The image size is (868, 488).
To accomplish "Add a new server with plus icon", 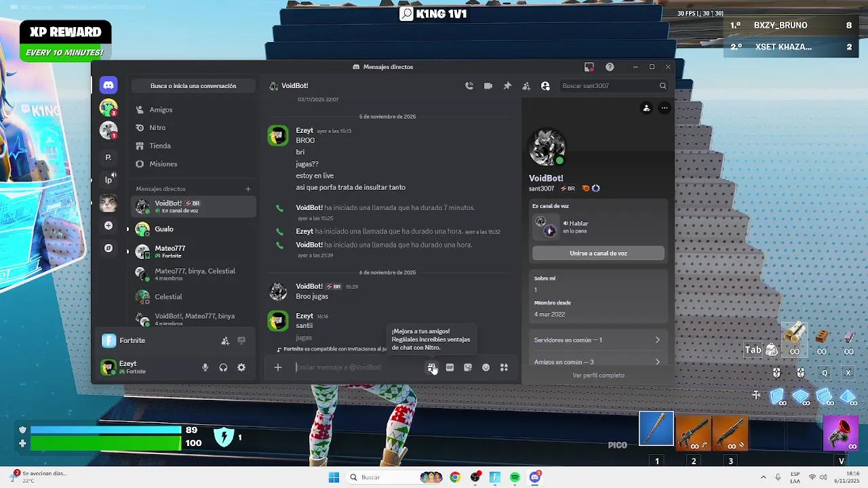I will click(x=108, y=226).
